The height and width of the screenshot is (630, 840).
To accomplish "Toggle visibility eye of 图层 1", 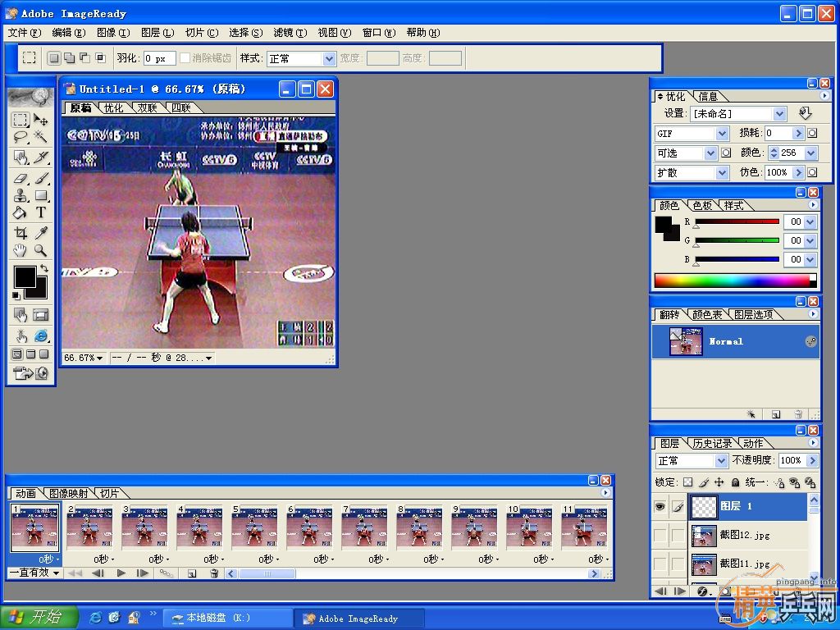I will coord(660,506).
